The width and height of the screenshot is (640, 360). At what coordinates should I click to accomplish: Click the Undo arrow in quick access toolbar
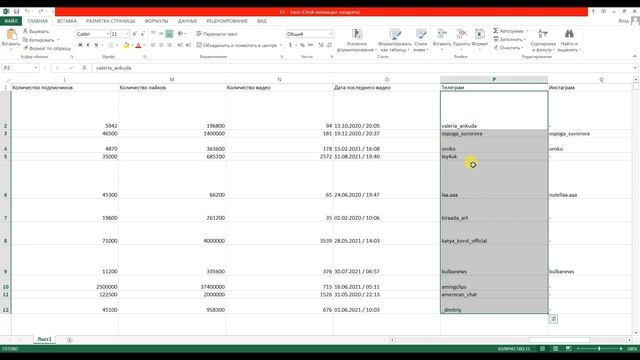[27, 12]
